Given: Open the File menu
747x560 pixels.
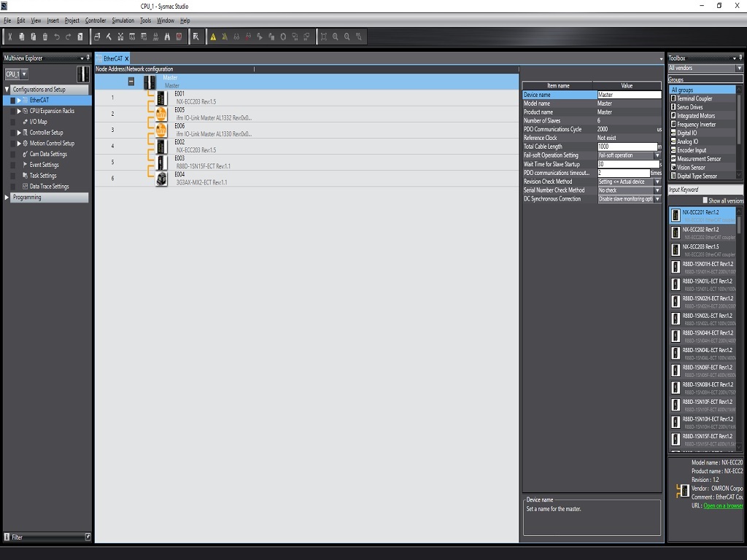Looking at the screenshot, I should [7, 20].
